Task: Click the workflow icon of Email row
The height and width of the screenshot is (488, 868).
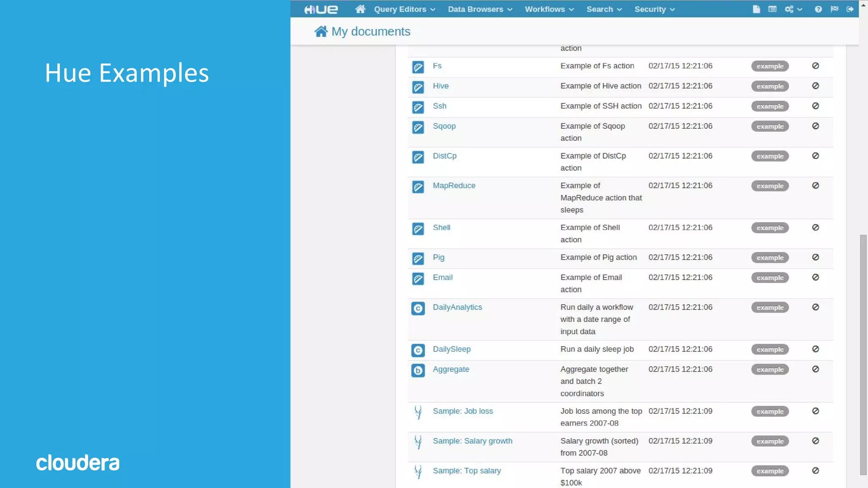Action: point(418,279)
